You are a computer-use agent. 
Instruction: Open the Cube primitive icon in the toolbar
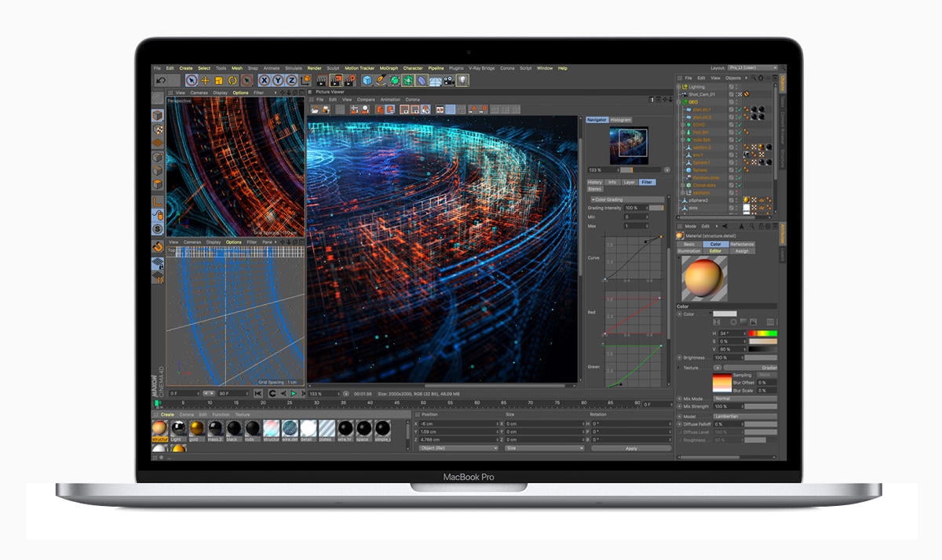coord(367,81)
